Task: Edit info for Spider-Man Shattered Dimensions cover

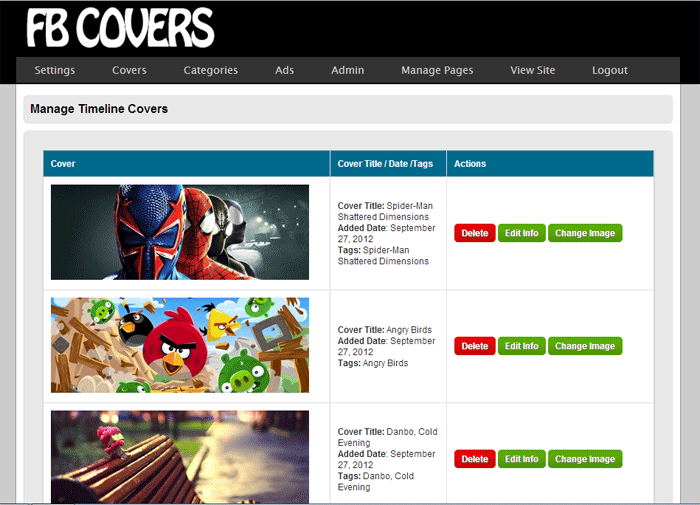Action: [x=521, y=233]
